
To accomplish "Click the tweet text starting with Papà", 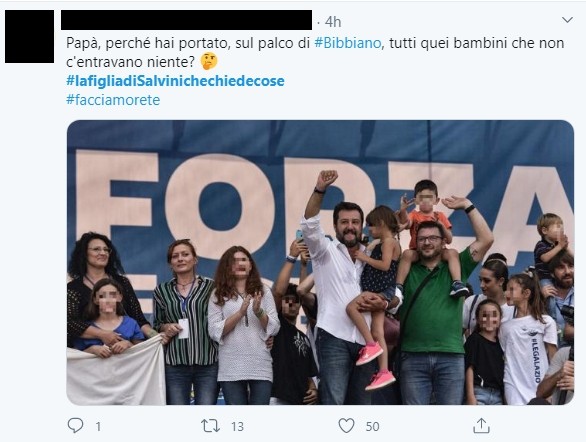I will coord(315,52).
